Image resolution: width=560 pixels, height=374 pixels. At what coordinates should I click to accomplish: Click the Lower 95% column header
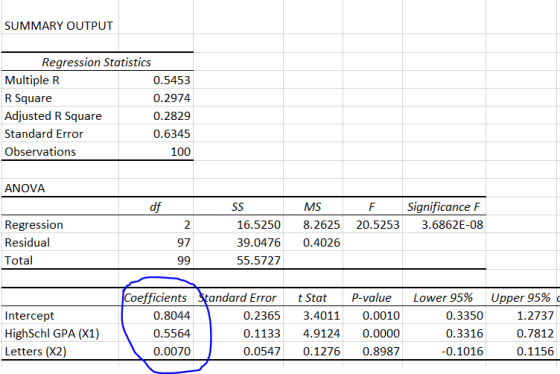[x=443, y=298]
